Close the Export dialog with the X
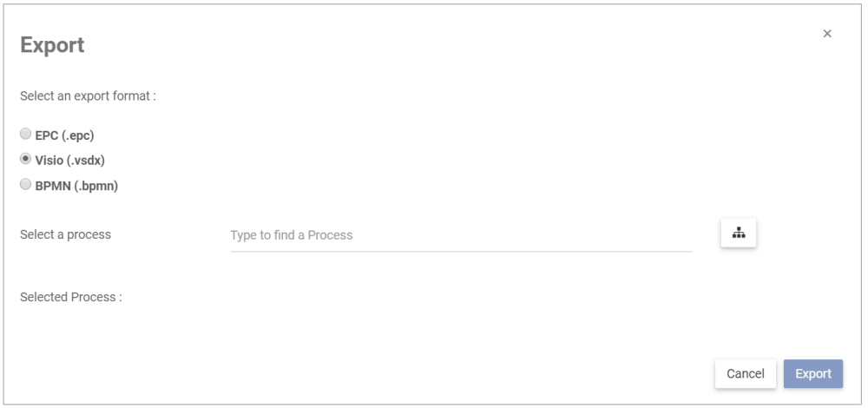This screenshot has height=408, width=868. [827, 34]
